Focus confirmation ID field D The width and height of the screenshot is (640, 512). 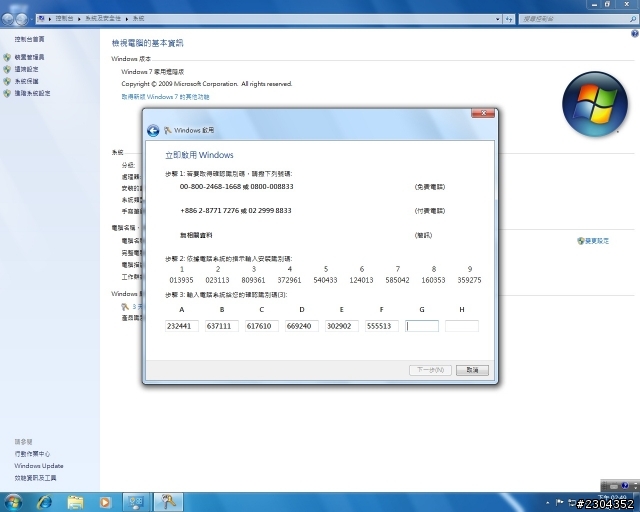302,326
